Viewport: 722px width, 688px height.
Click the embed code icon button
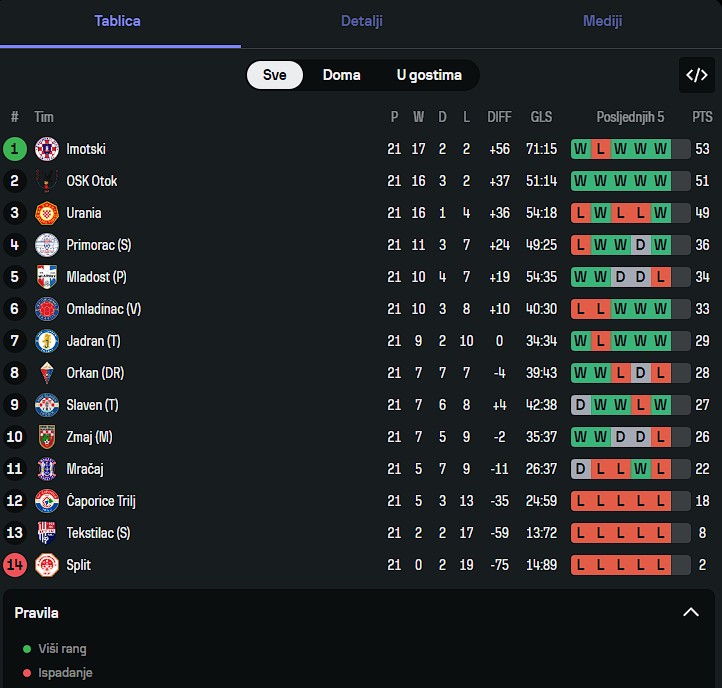pos(696,75)
